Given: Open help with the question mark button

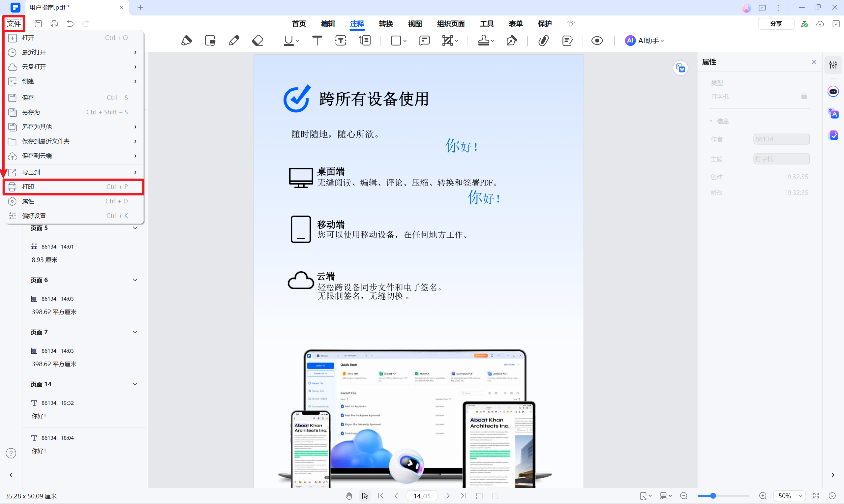Looking at the screenshot, I should coord(11,453).
